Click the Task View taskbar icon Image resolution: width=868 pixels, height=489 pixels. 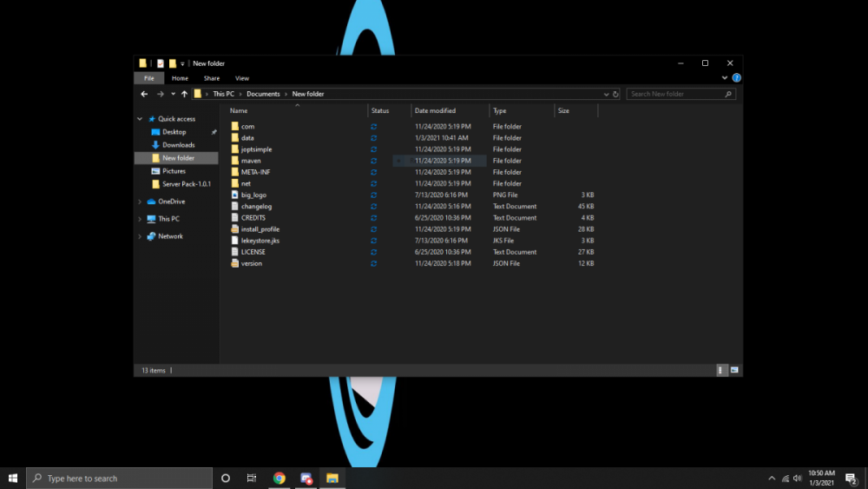click(x=252, y=478)
